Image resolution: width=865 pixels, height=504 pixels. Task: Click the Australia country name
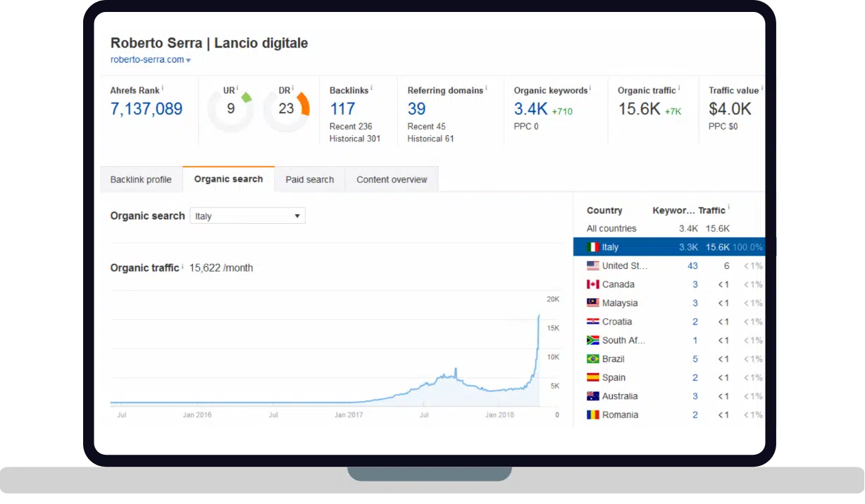[620, 396]
